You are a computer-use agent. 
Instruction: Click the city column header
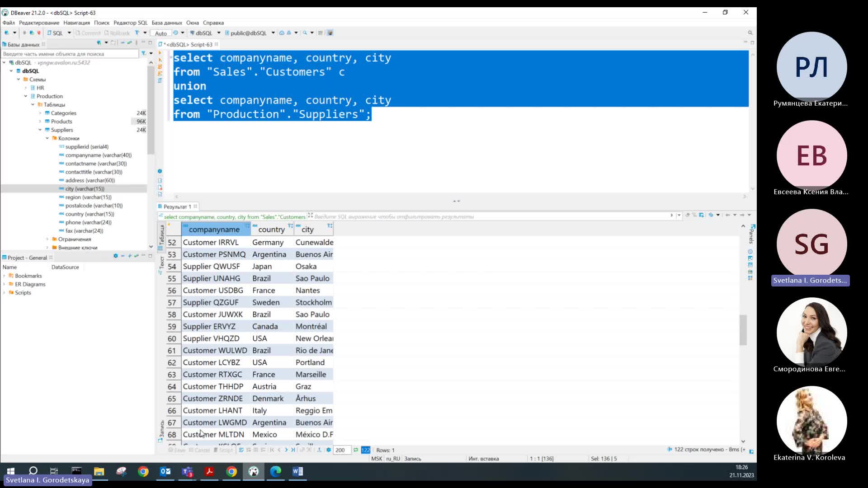click(314, 229)
